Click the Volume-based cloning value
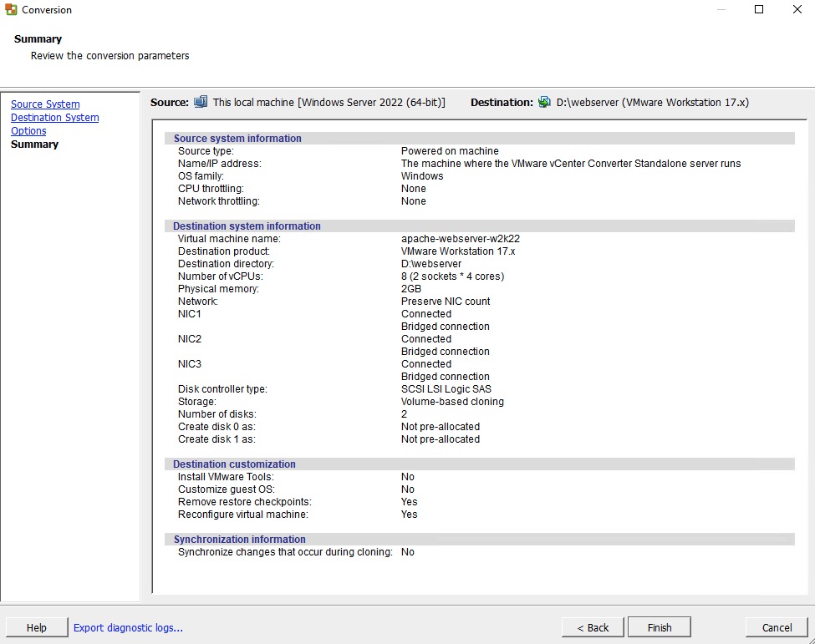 click(x=452, y=402)
